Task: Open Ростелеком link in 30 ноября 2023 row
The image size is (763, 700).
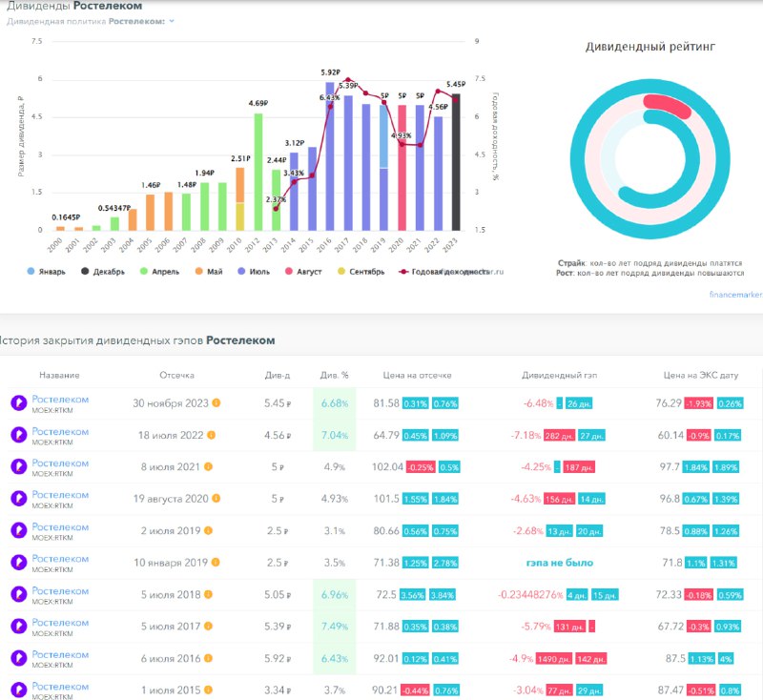Action: [x=60, y=400]
